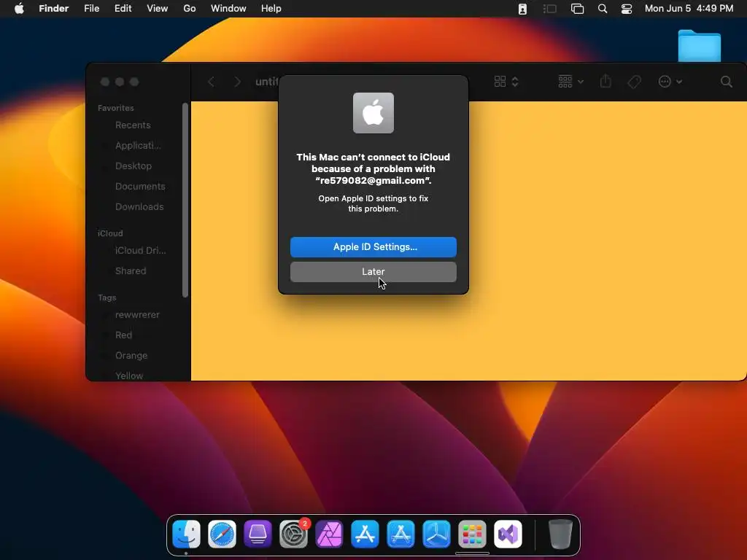Open the File menu
The width and height of the screenshot is (747, 560).
(x=91, y=9)
